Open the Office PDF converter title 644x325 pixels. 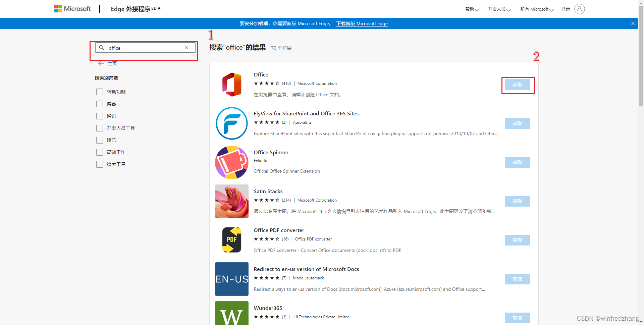click(x=279, y=230)
